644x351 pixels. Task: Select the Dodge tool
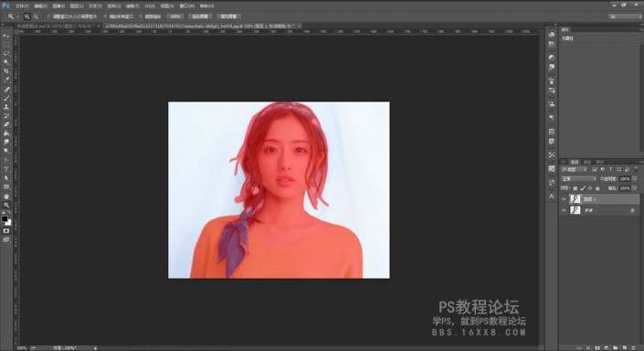pyautogui.click(x=6, y=151)
